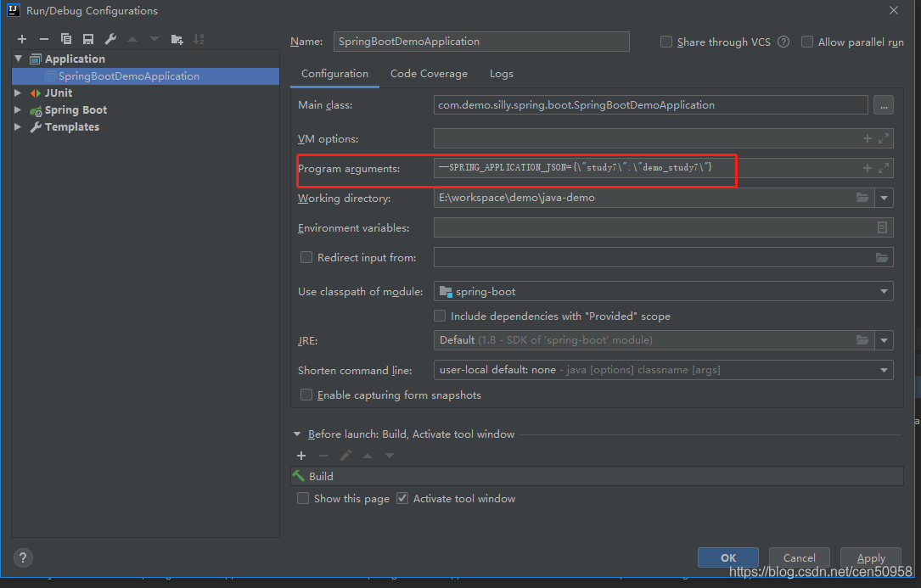The image size is (921, 588).
Task: Expand the VM options field
Action: (x=884, y=138)
